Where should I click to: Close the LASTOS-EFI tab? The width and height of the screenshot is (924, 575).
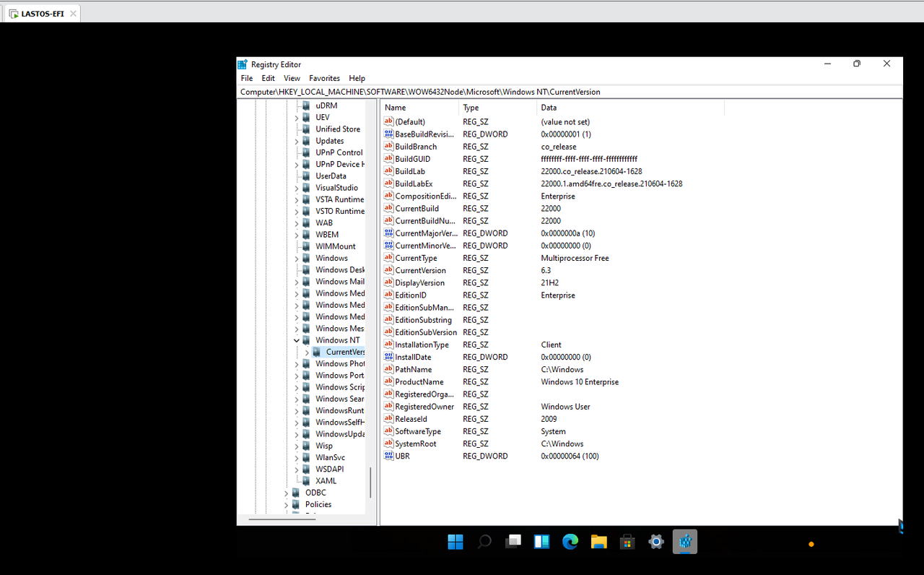click(73, 13)
